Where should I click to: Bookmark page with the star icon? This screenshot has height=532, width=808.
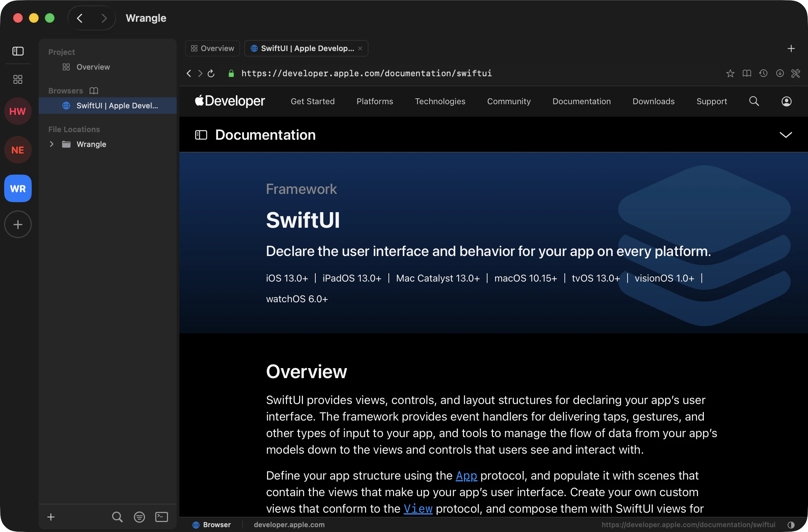pyautogui.click(x=730, y=73)
